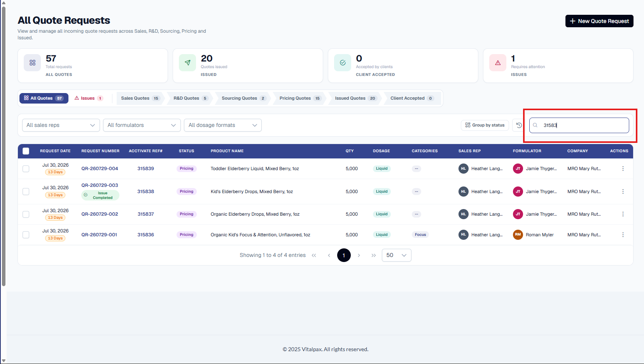Click the vertical page scrollbar
Screen dimensions: 644x364
[x=3, y=146]
